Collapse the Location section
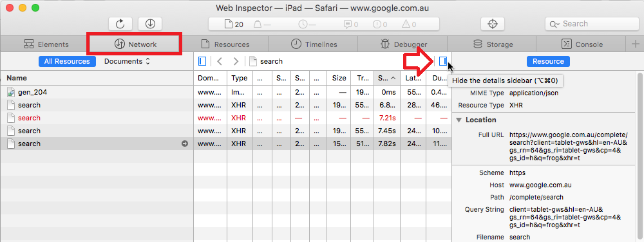 pyautogui.click(x=459, y=120)
